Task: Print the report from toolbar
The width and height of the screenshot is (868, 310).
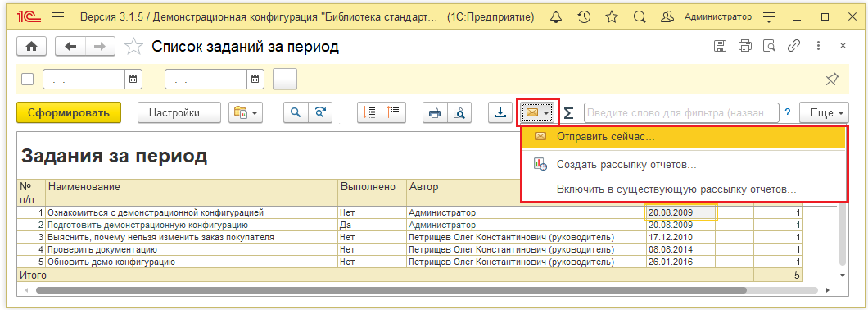Action: 435,112
